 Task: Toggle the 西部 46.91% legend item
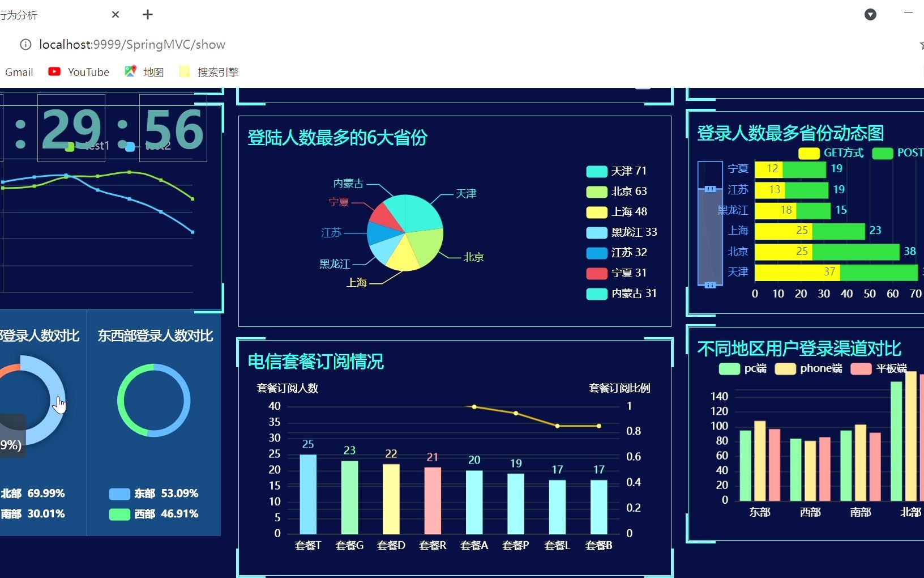(x=153, y=514)
